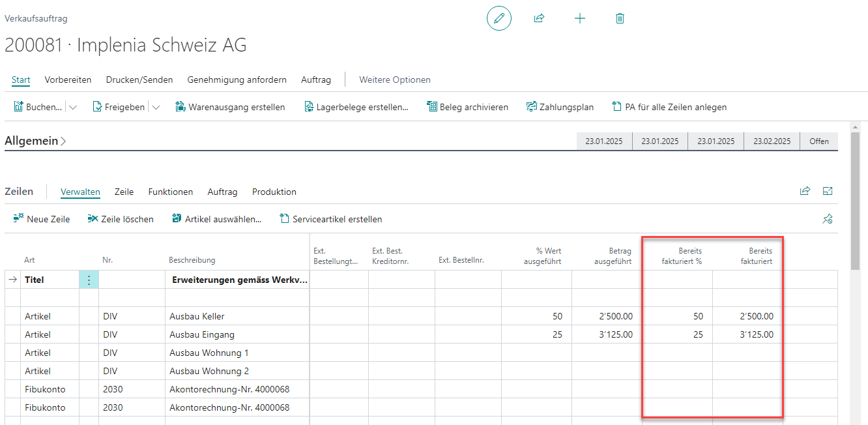The image size is (868, 425).
Task: Open the Vorbereiten tab
Action: click(68, 80)
